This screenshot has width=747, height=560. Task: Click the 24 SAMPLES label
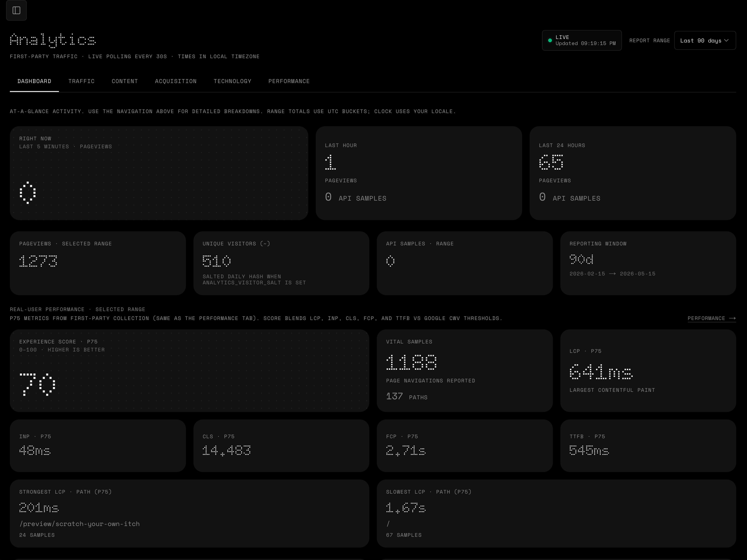click(37, 535)
